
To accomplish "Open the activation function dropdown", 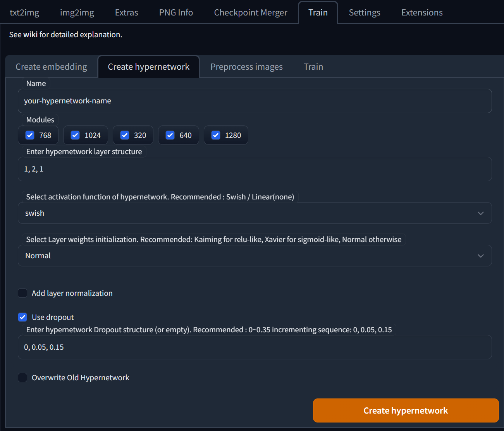I will click(x=480, y=213).
